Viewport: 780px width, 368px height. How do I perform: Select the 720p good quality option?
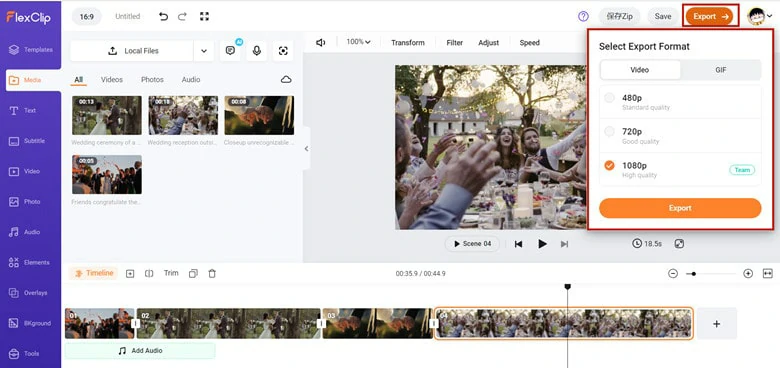(x=680, y=135)
